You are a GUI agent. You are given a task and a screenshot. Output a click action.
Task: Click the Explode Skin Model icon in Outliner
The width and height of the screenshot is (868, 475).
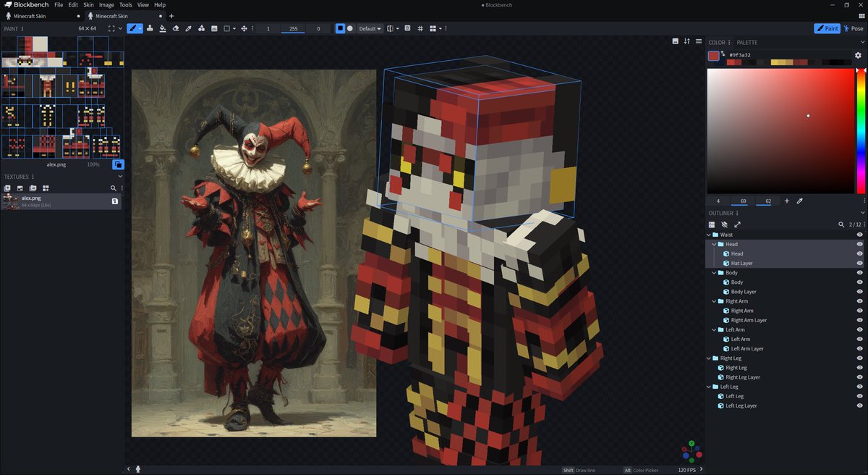pos(737,224)
